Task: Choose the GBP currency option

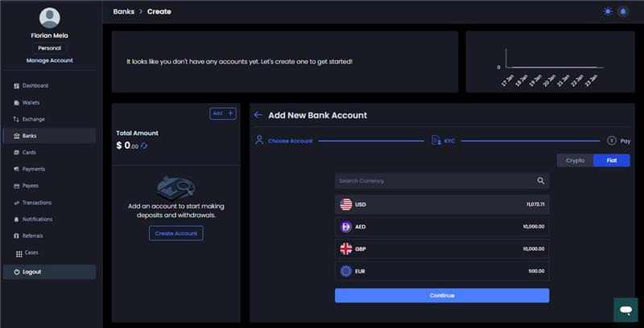Action: [x=442, y=249]
